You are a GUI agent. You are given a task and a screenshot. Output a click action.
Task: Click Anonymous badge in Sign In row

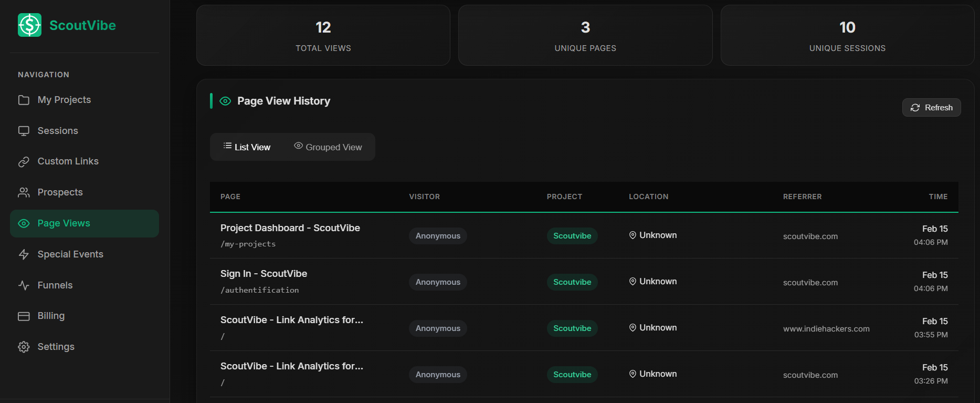coord(438,282)
